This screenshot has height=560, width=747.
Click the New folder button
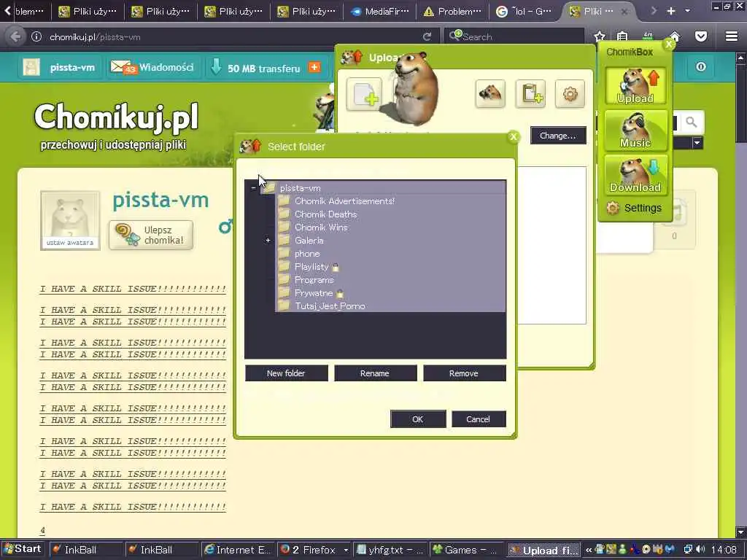point(286,373)
